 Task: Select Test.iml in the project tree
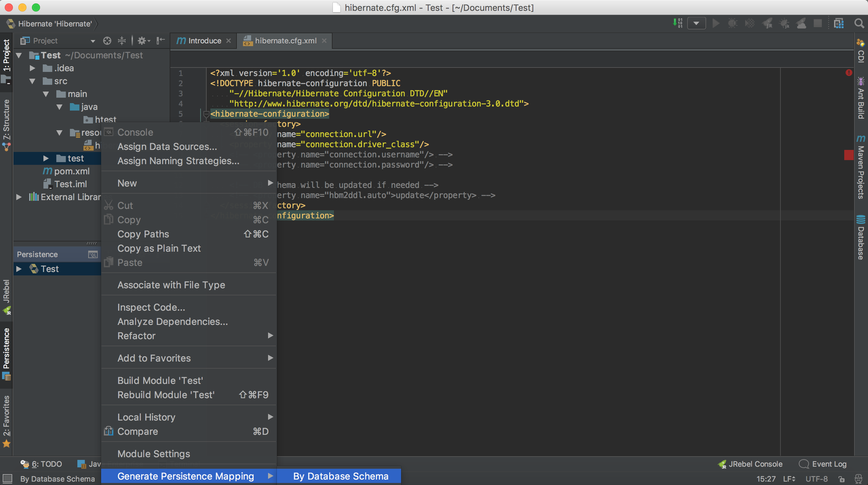point(65,184)
